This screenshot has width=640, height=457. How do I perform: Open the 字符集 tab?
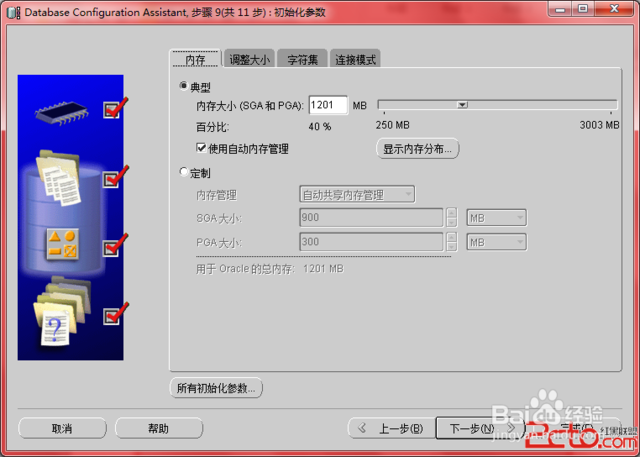(x=302, y=59)
